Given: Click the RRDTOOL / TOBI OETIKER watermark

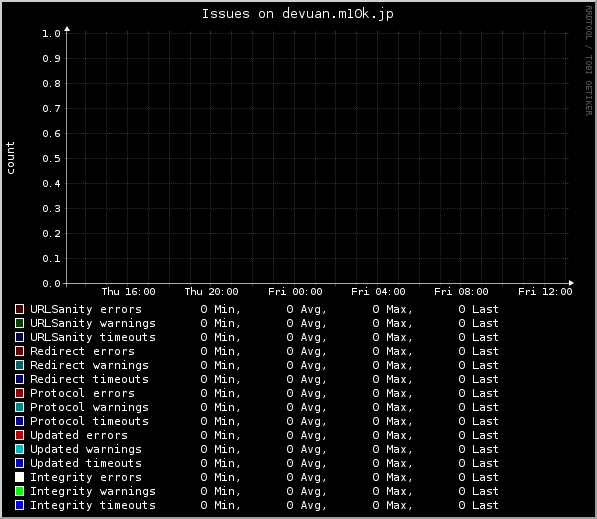Looking at the screenshot, I should point(588,61).
